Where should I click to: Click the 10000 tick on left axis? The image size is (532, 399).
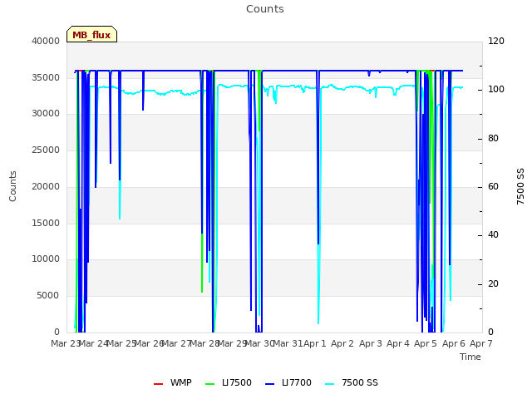(x=46, y=259)
